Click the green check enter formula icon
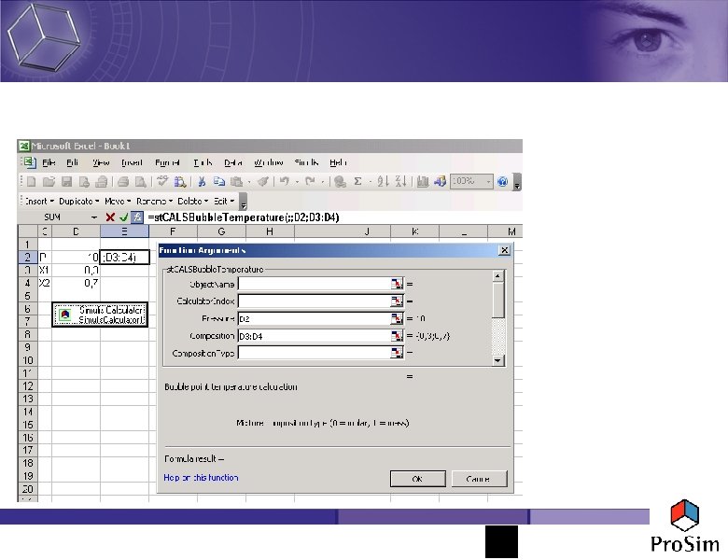This screenshot has width=728, height=560. pos(123,217)
